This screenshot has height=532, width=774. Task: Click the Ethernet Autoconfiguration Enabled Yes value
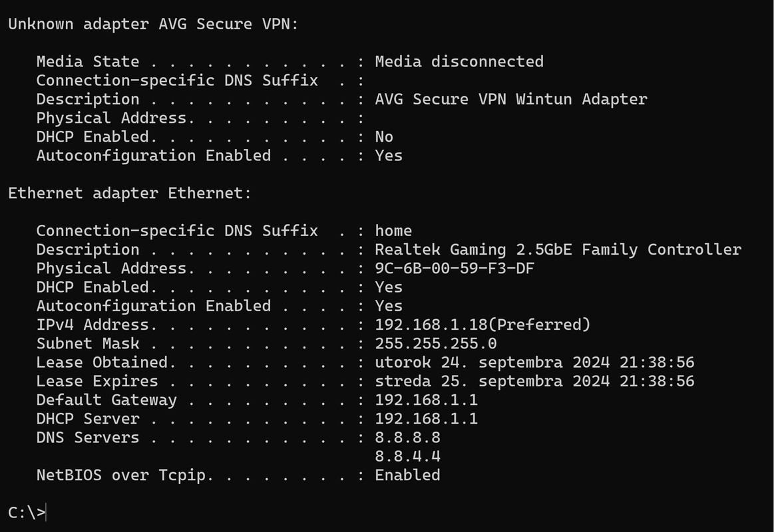[389, 306]
